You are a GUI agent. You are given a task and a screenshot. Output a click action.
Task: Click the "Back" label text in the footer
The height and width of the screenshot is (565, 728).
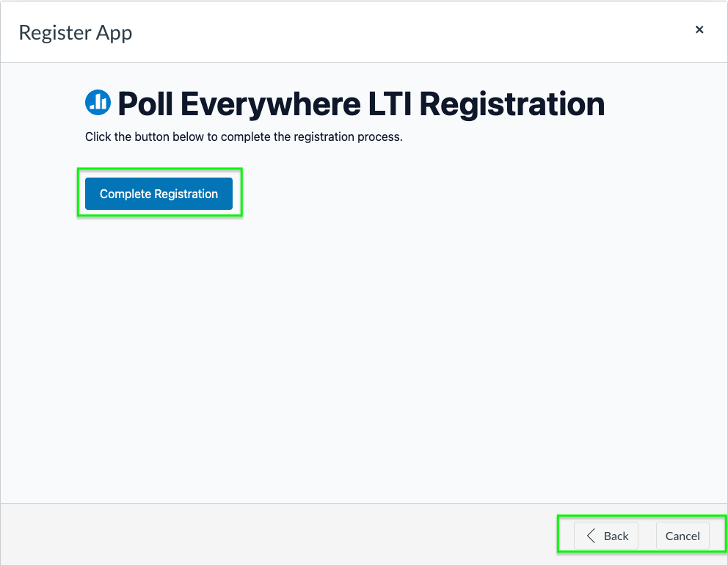(616, 536)
